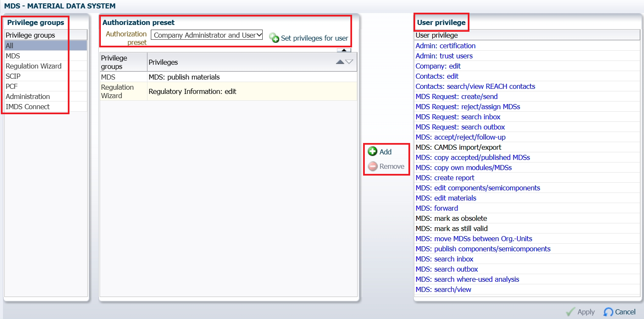This screenshot has height=319, width=644.
Task: Select MDS: search inbox privilege
Action: tap(527, 259)
